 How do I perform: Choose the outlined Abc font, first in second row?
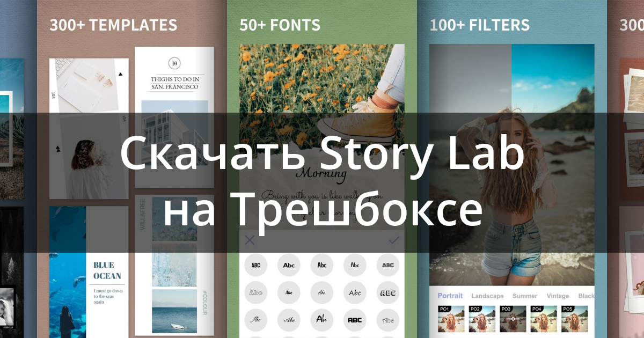pos(256,293)
